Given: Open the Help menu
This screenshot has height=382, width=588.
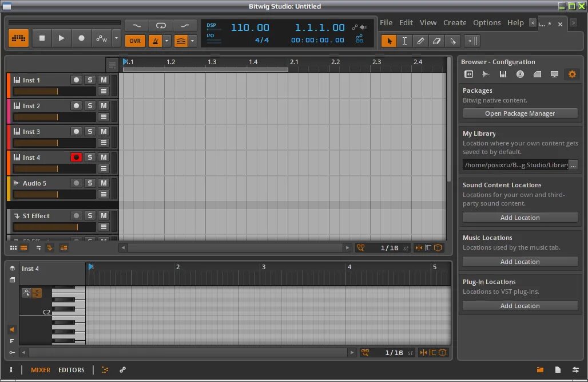Looking at the screenshot, I should click(515, 22).
